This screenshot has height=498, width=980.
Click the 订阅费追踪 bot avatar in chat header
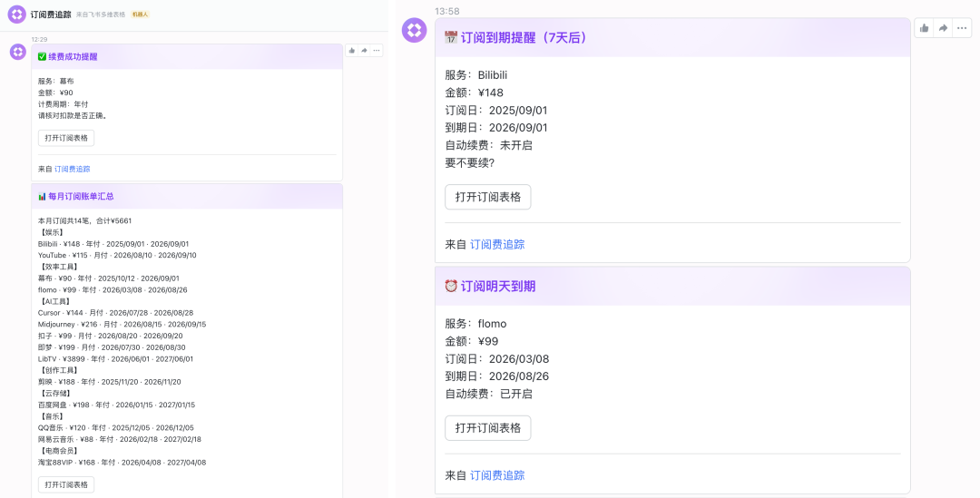17,14
